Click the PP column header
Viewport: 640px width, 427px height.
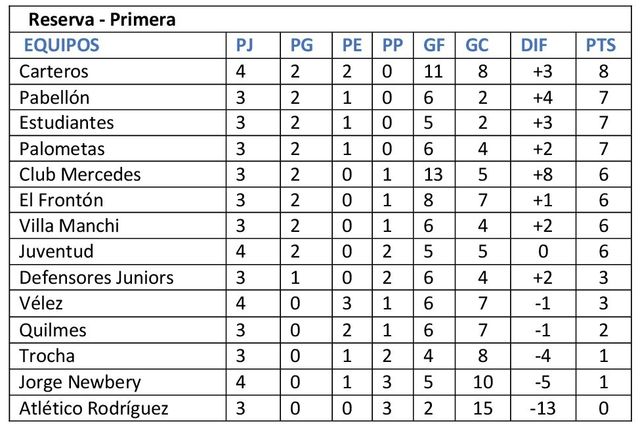pos(393,45)
